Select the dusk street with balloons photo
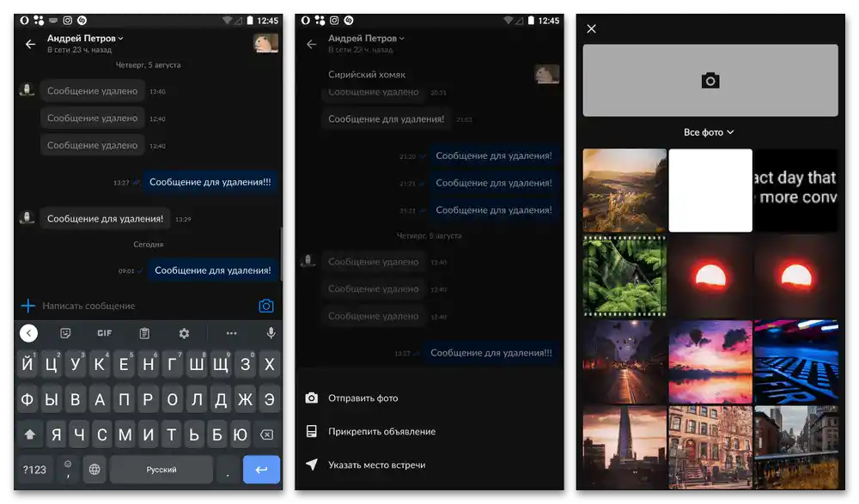 coord(624,362)
